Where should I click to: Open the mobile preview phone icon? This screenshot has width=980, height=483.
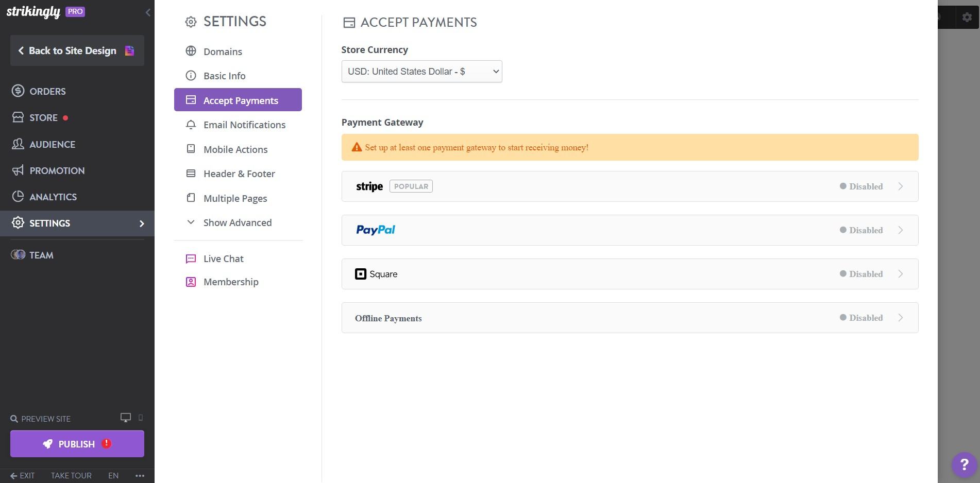tap(140, 418)
